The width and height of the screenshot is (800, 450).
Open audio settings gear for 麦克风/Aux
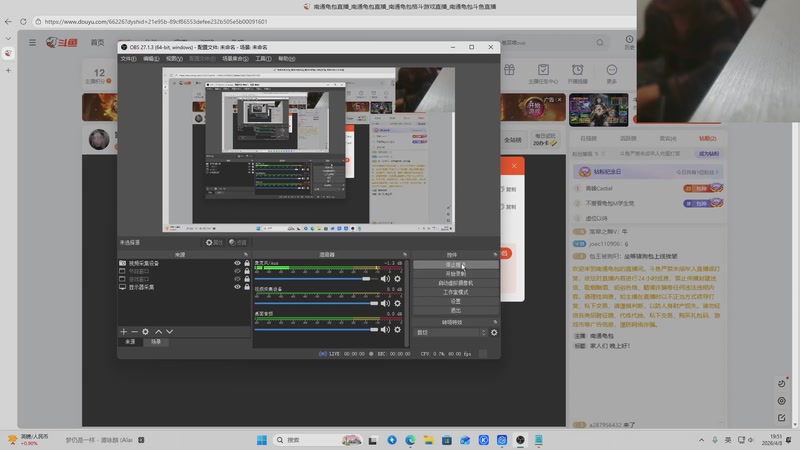point(397,279)
